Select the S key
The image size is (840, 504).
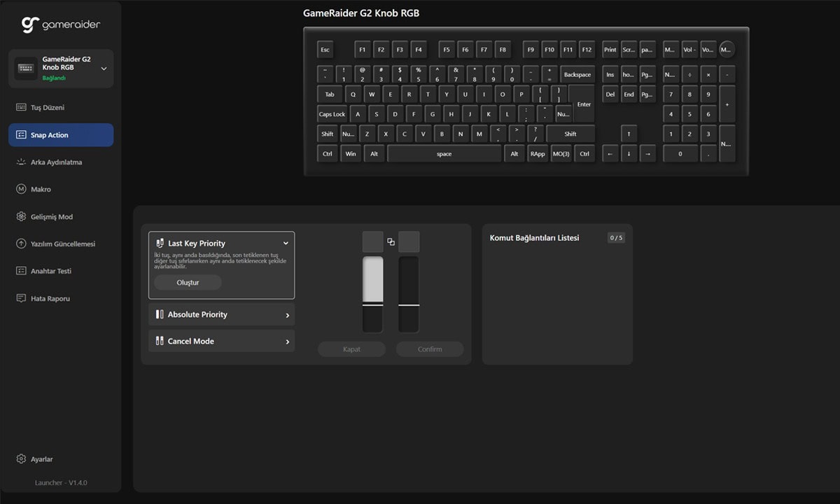point(377,114)
